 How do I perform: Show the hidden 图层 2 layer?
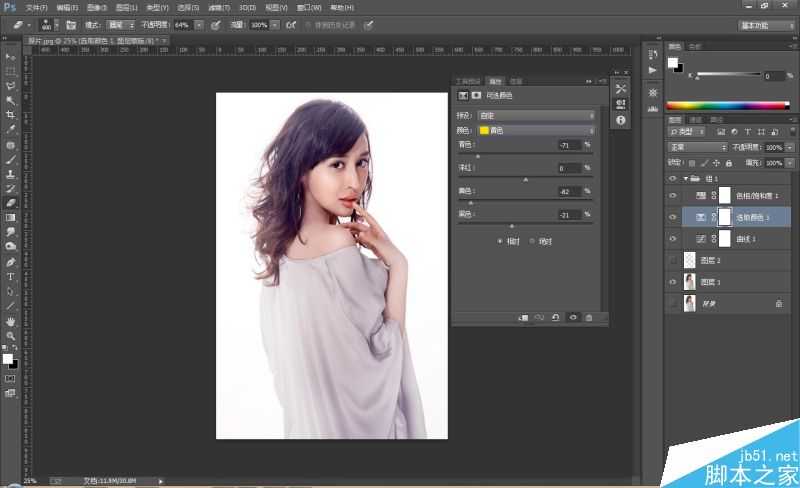(673, 260)
